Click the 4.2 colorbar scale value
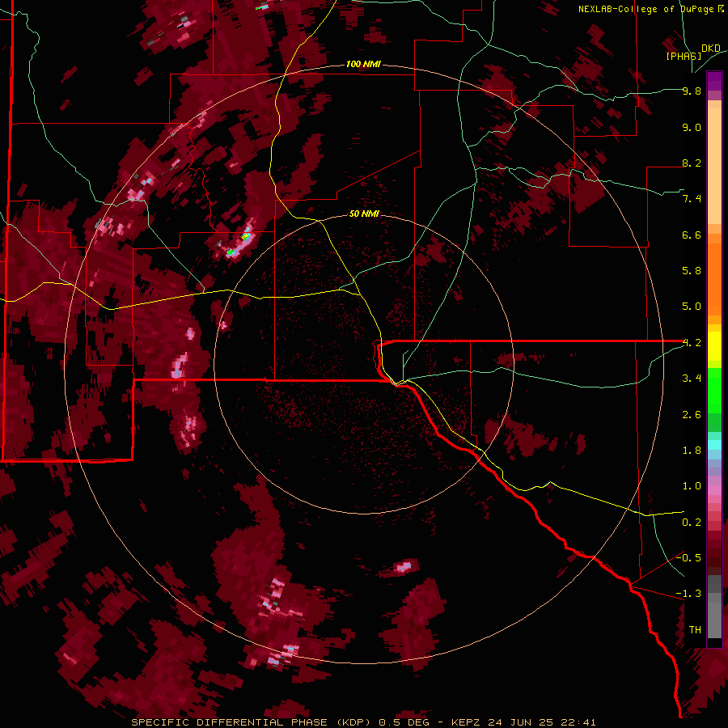 tap(692, 343)
